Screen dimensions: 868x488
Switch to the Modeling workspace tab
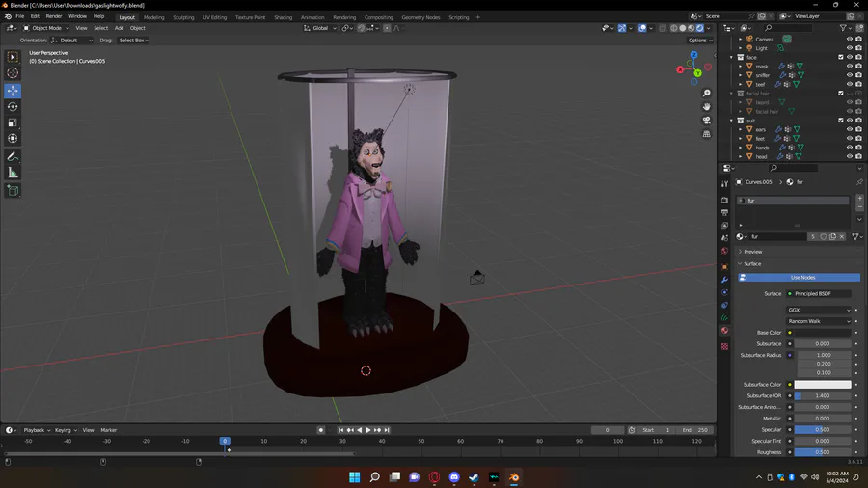[x=154, y=17]
